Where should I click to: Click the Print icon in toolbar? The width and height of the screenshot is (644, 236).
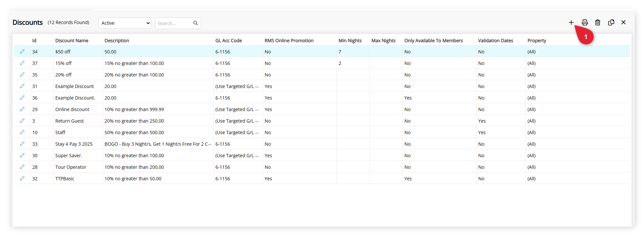(585, 22)
